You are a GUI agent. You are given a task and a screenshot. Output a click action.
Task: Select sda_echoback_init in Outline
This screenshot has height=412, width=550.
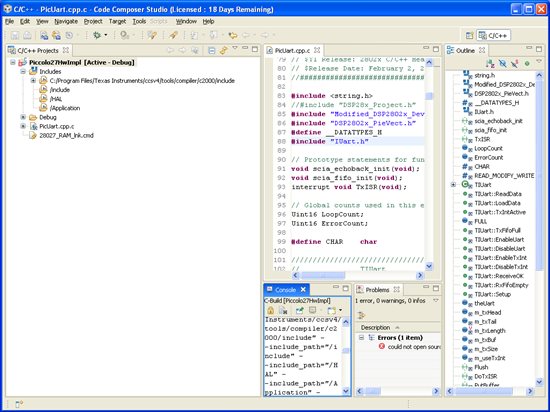(x=498, y=121)
